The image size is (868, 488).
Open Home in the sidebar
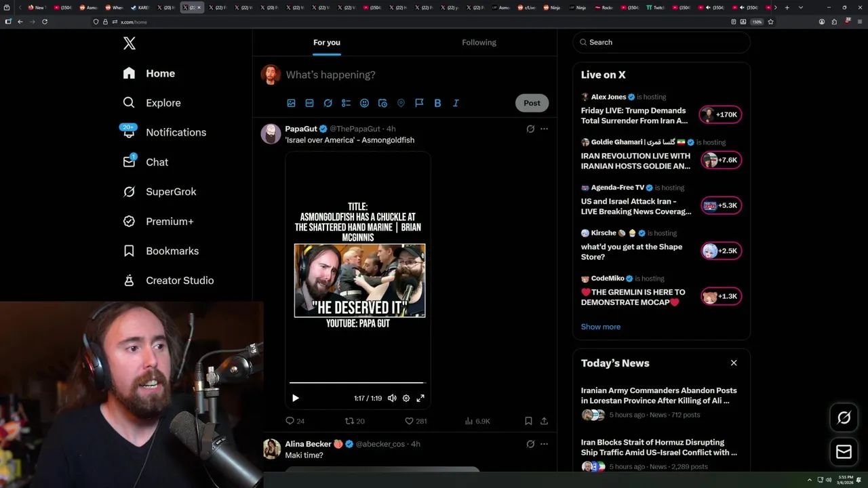pos(149,73)
